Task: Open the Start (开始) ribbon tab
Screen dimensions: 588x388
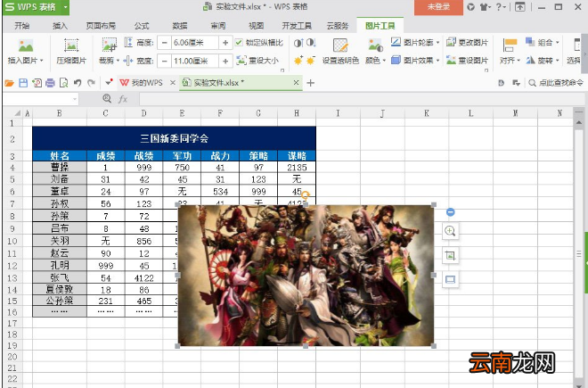Action: click(22, 26)
